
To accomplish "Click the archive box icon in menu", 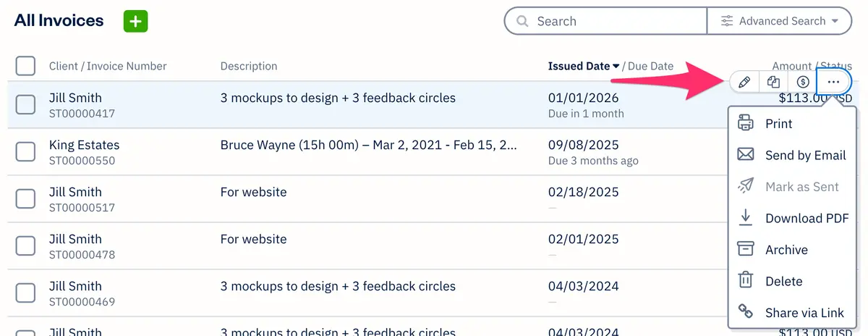I will click(x=745, y=249).
